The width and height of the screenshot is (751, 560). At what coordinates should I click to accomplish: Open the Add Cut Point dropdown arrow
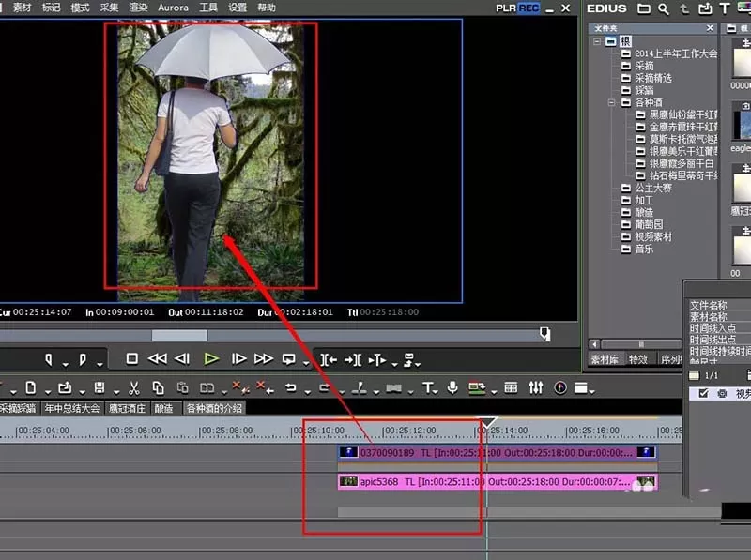click(376, 392)
